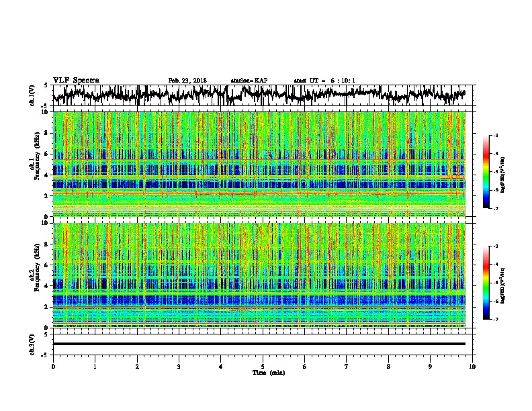Screen dimensions: 532x411
Task: Click inside the ch.2 frequency spectrogram
Action: coord(259,275)
